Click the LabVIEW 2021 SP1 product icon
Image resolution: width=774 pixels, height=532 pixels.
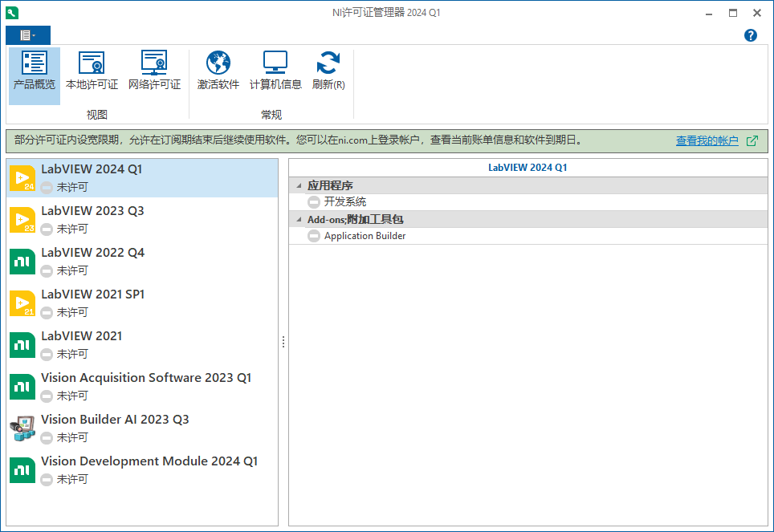(x=22, y=303)
